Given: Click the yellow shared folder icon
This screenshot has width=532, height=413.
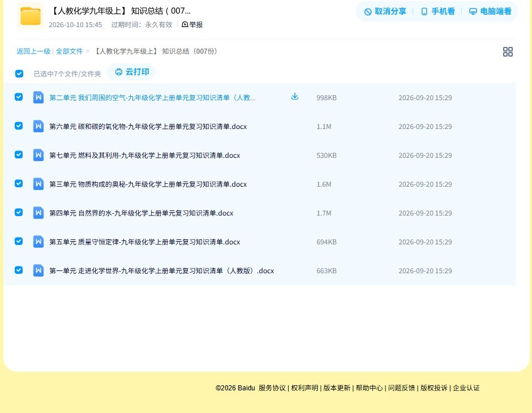Looking at the screenshot, I should (31, 16).
